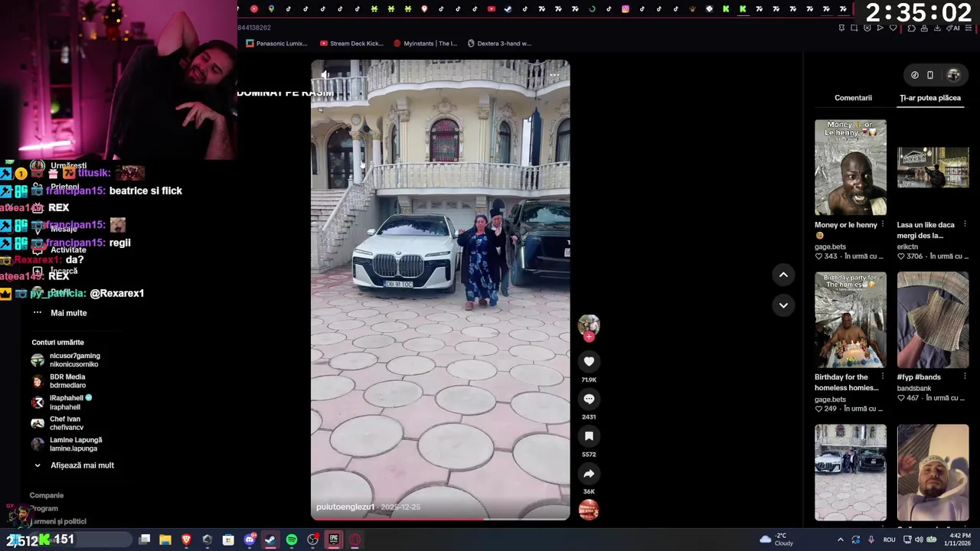980x551 pixels.
Task: Open the video's three-dot options menu
Action: tap(554, 74)
